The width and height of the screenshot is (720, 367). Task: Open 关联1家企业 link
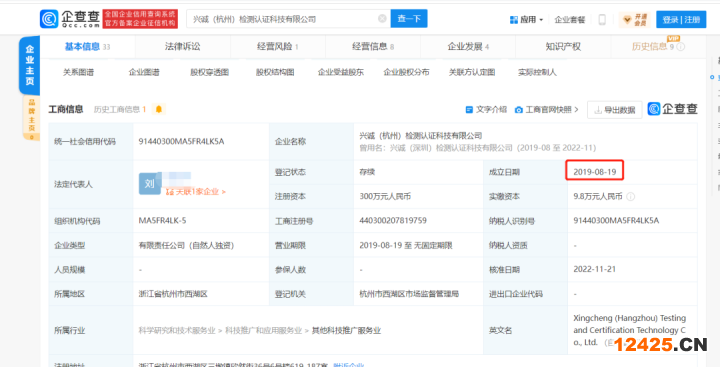196,192
